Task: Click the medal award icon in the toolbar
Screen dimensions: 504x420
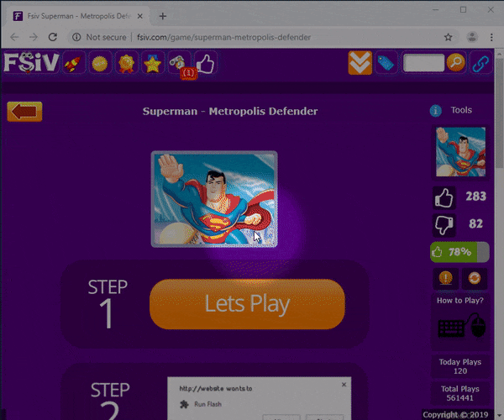Action: coord(127,63)
